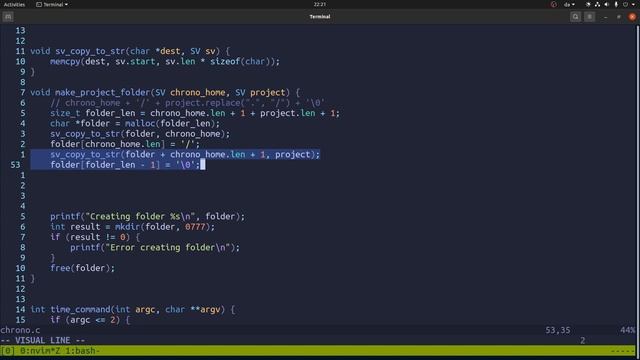Click the brightness icon in top bar
The height and width of the screenshot is (360, 640).
(588, 4)
